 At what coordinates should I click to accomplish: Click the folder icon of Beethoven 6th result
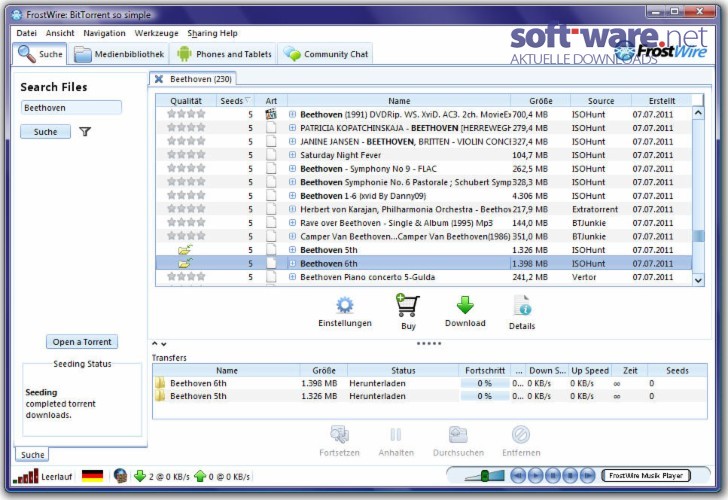185,263
